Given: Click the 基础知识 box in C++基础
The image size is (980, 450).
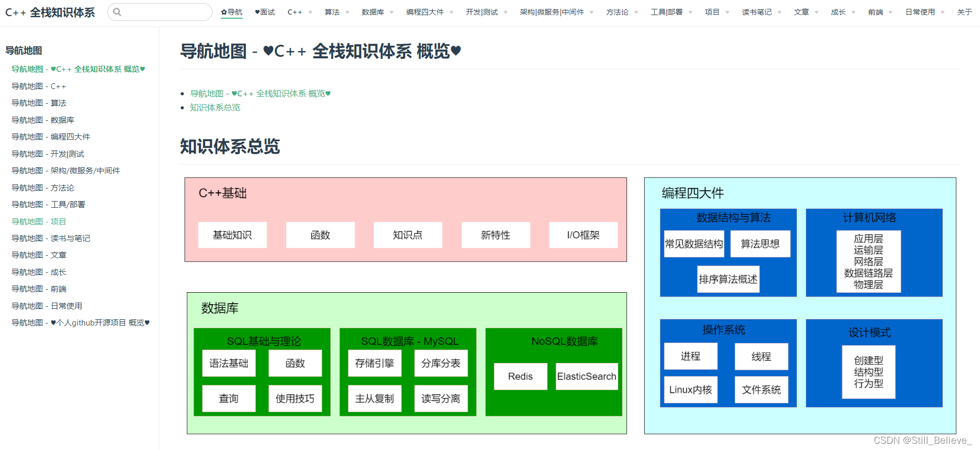Looking at the screenshot, I should 232,235.
